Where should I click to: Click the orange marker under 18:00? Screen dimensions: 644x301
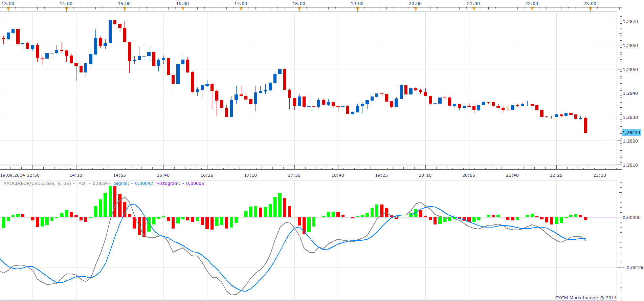299,9
